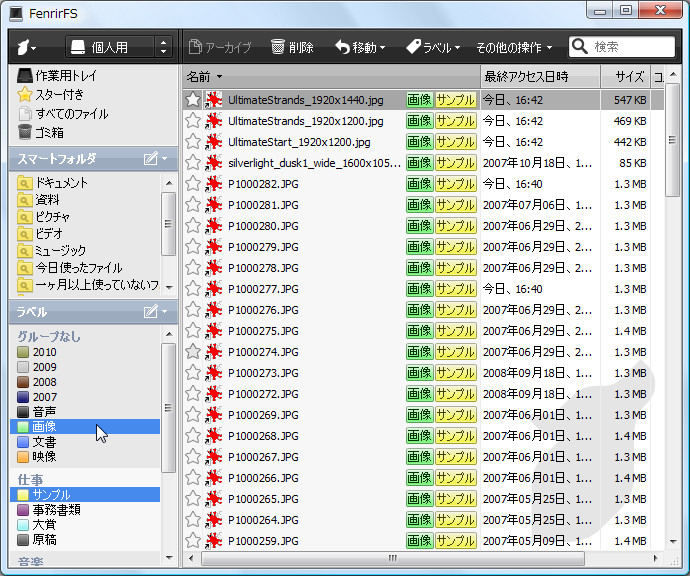Toggle the star on silverlight_dusk1_wide file
Image resolution: width=690 pixels, height=576 pixels.
tap(193, 163)
